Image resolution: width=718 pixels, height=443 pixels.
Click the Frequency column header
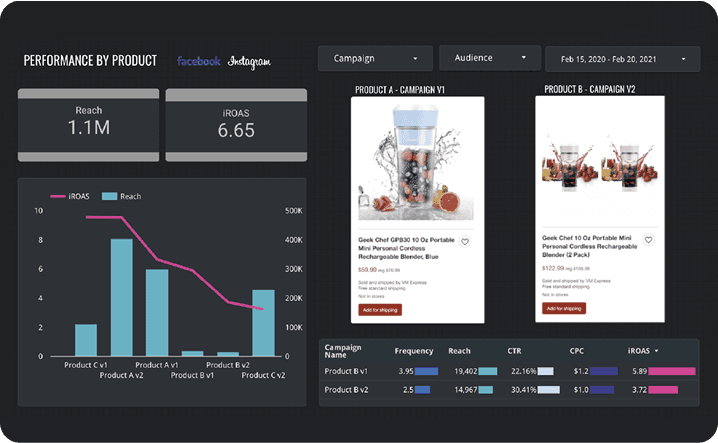pos(413,351)
